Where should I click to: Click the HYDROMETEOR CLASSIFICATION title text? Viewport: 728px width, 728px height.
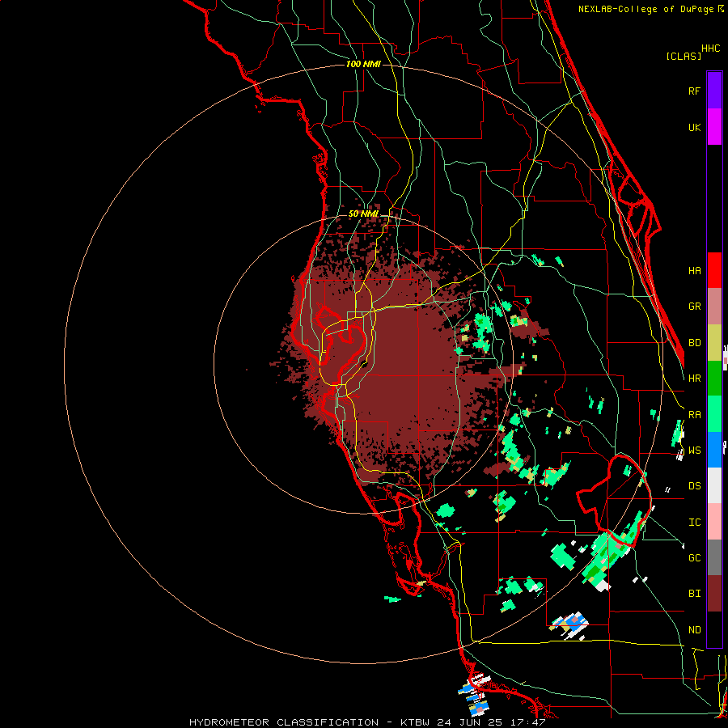click(284, 722)
